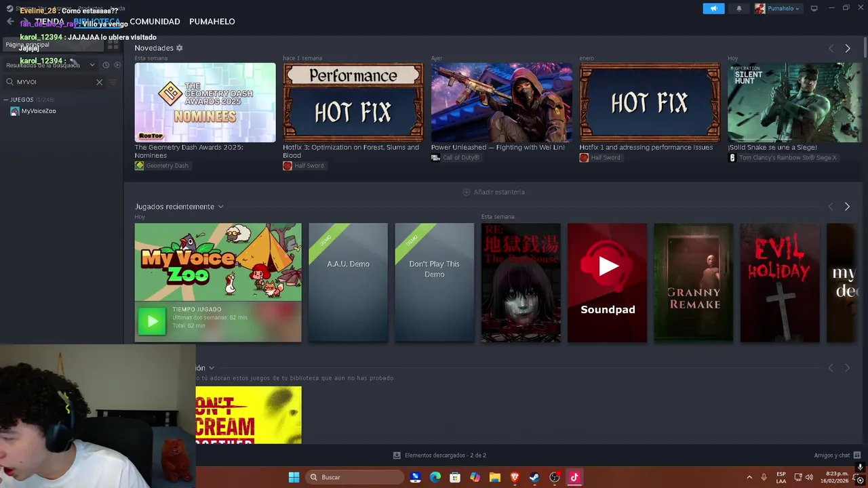Sort library by recent activity clock icon

[106, 65]
